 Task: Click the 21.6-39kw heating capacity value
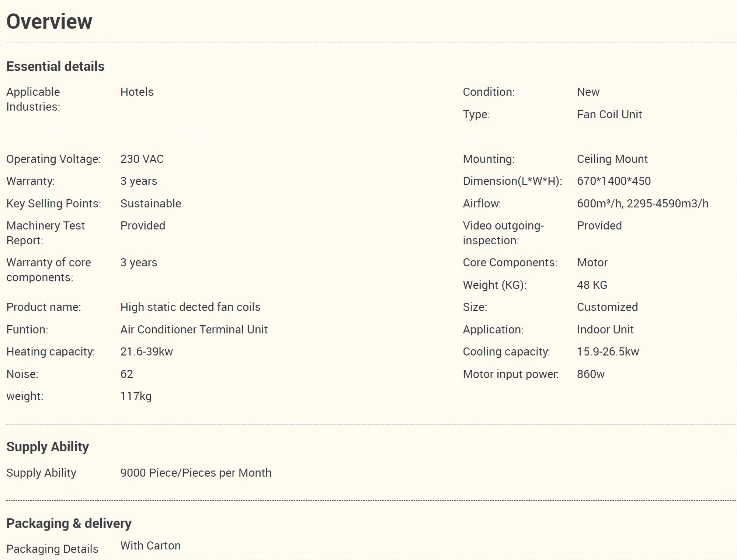point(146,351)
